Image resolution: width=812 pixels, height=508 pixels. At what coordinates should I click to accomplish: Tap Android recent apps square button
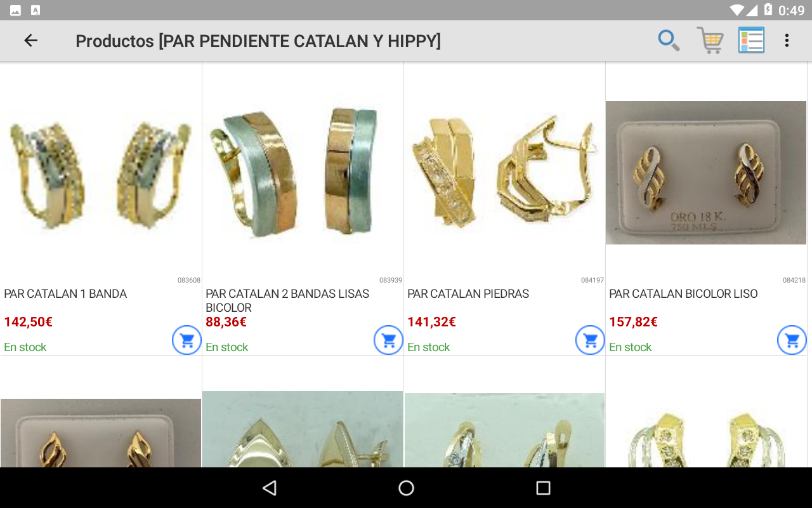543,488
